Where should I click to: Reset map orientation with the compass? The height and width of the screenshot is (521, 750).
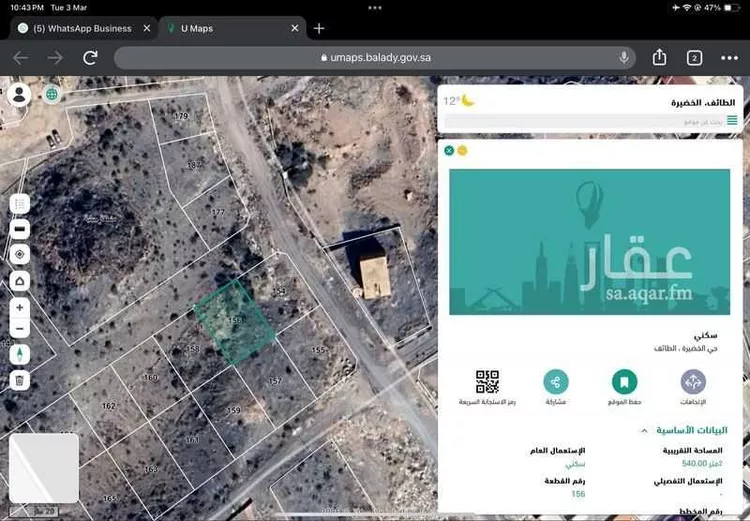point(20,355)
